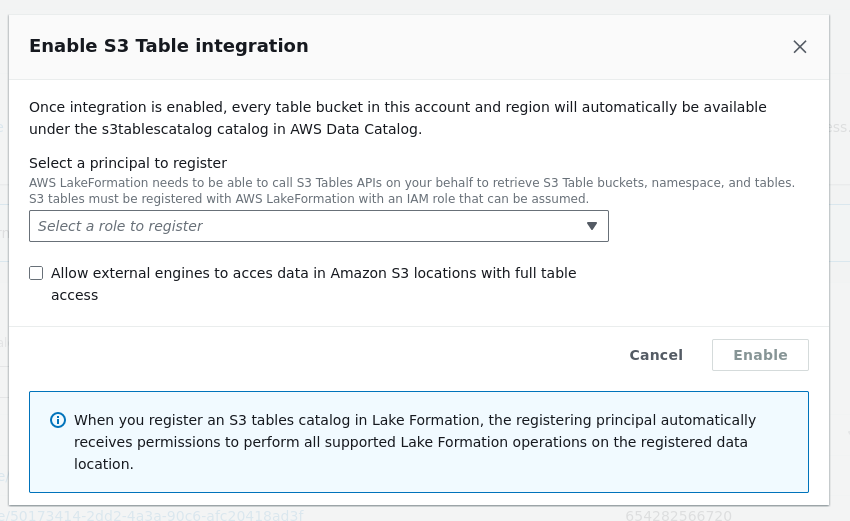Image resolution: width=850 pixels, height=521 pixels.
Task: Click the 'location.' last line in the info alert
Action: point(104,464)
